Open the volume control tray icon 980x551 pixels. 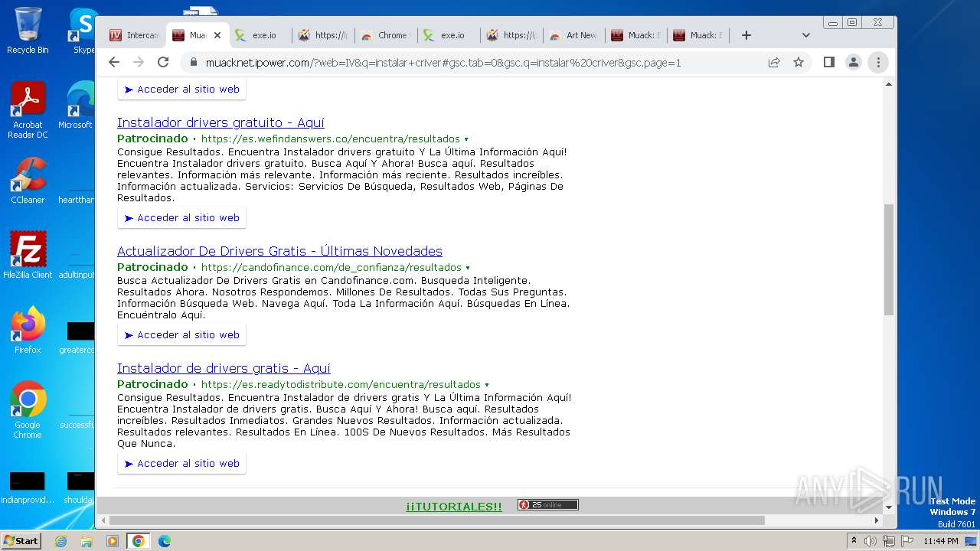[x=871, y=541]
